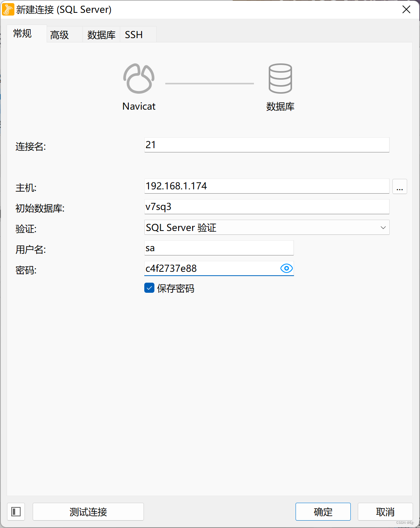Show or hide password with eye icon
Image resolution: width=420 pixels, height=528 pixels.
287,268
